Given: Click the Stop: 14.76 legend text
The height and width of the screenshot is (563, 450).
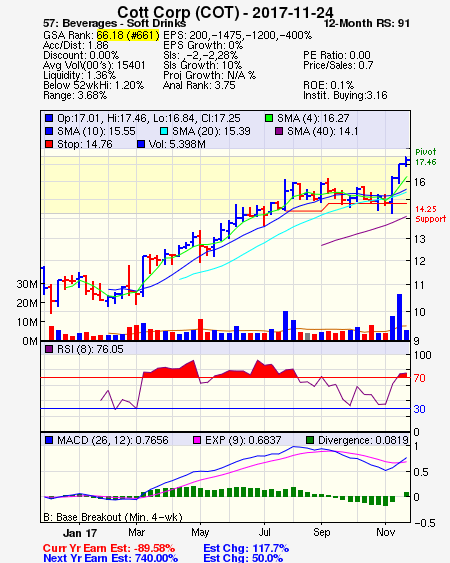Looking at the screenshot, I should coord(85,144).
